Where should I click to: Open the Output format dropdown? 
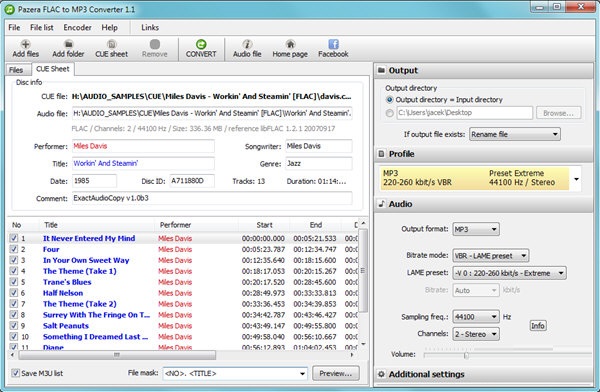[x=476, y=229]
